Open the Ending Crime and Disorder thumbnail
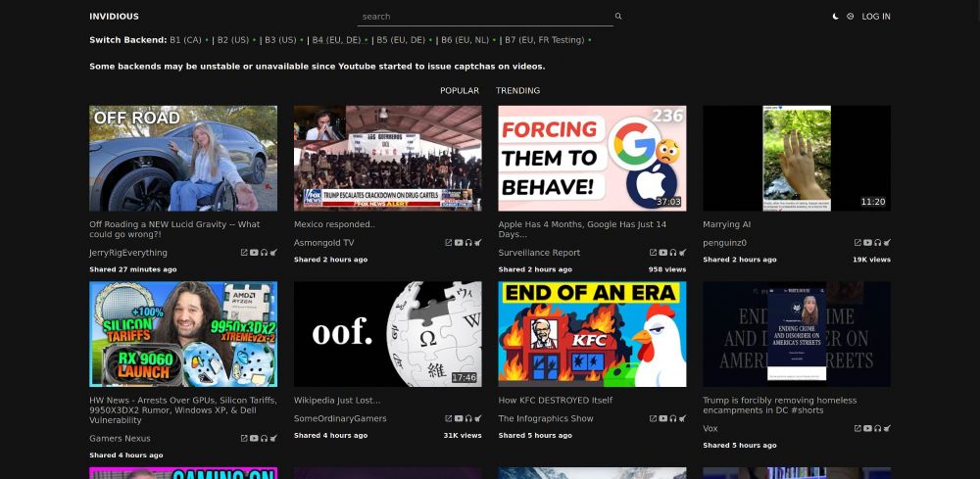 797,334
